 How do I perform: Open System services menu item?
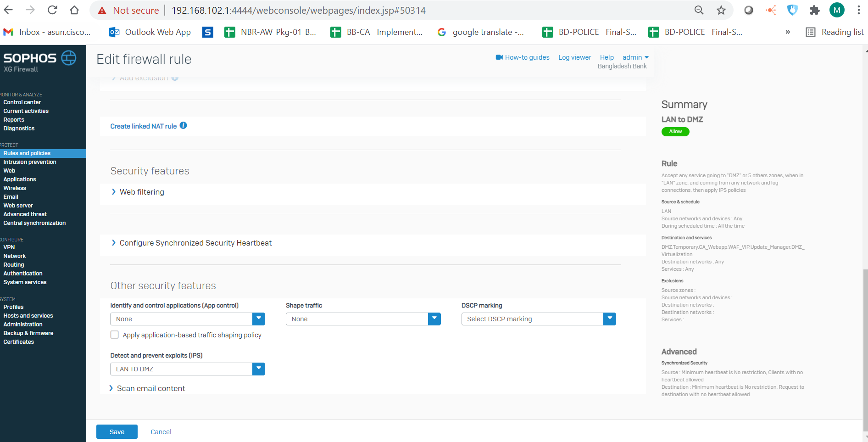[25, 282]
